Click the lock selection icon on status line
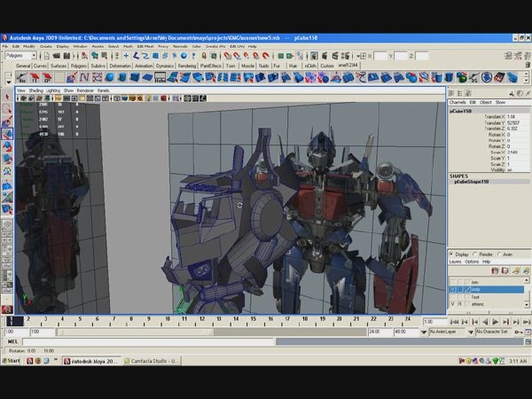This screenshot has height=399, width=532. point(204,56)
